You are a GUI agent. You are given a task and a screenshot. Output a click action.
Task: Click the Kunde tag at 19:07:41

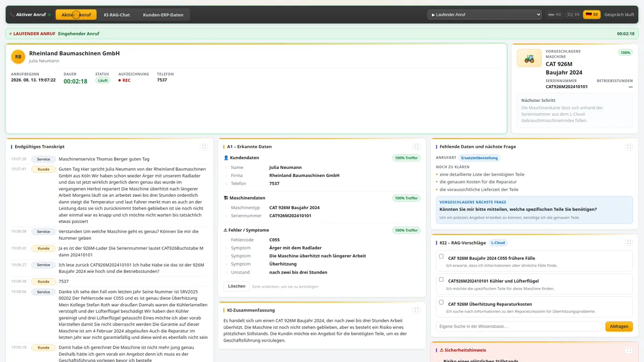point(43,169)
